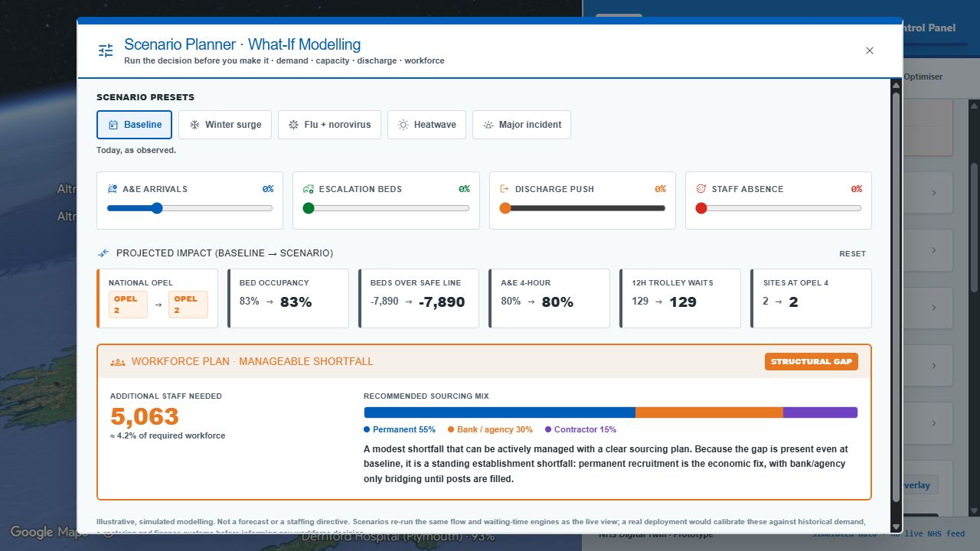Click the Permanent 55% legend label
980x551 pixels.
point(400,430)
